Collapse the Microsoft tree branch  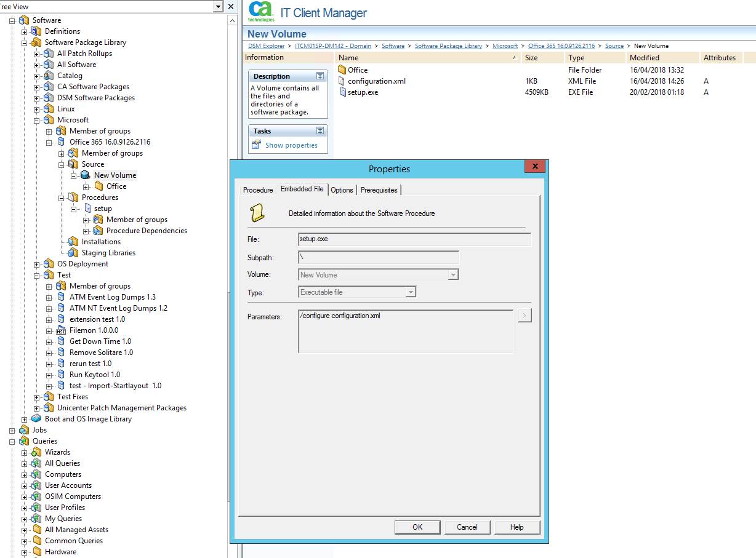36,119
